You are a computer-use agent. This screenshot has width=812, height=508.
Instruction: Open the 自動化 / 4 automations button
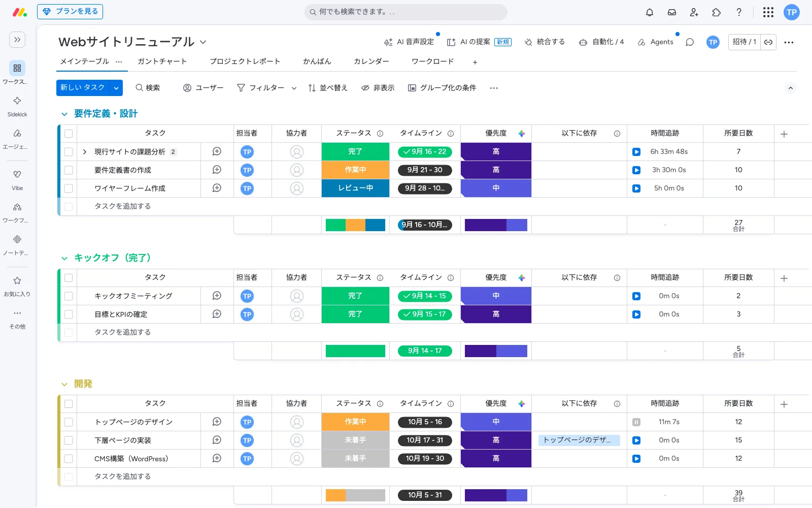601,42
